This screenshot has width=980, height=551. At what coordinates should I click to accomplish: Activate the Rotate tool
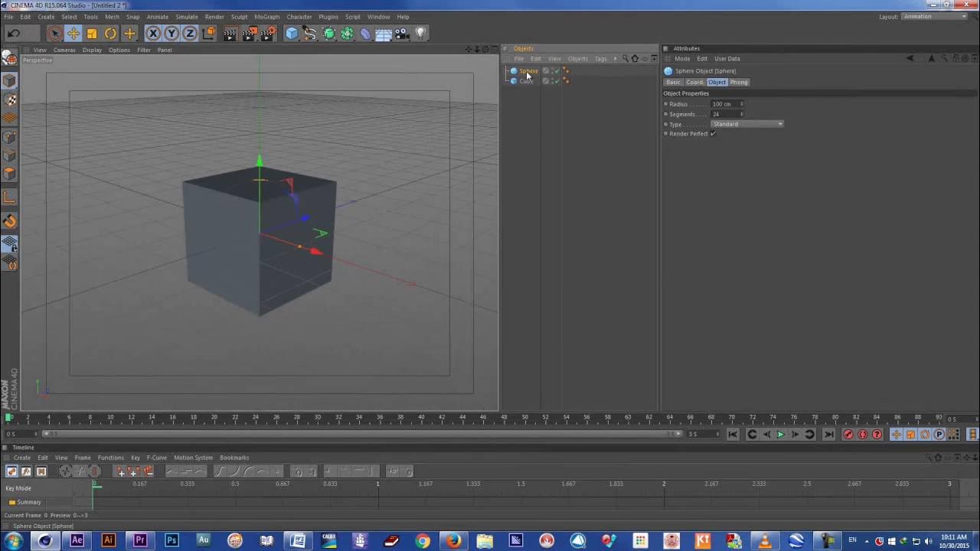tap(110, 33)
